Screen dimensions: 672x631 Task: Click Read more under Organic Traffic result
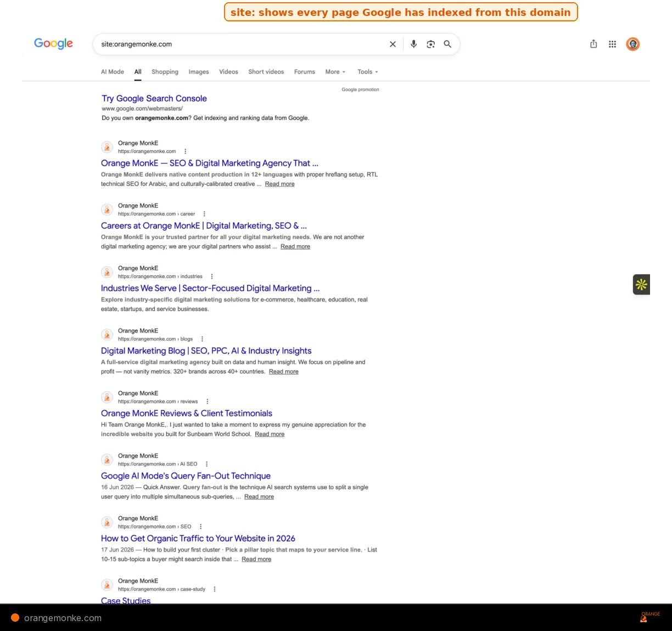point(256,560)
